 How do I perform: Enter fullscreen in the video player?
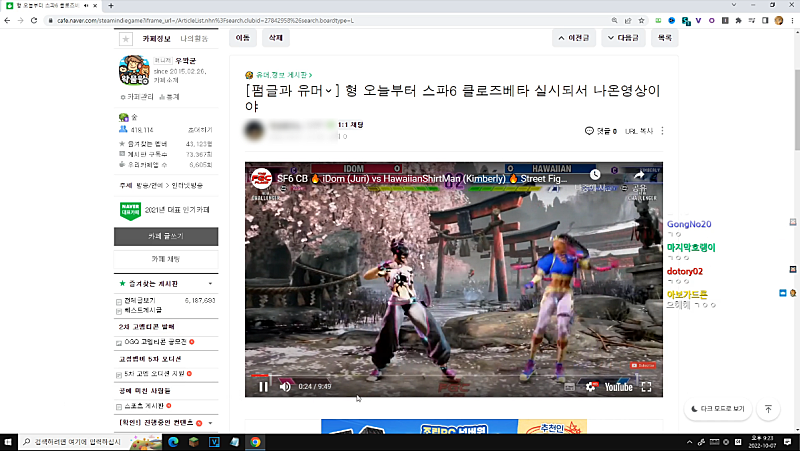(646, 387)
